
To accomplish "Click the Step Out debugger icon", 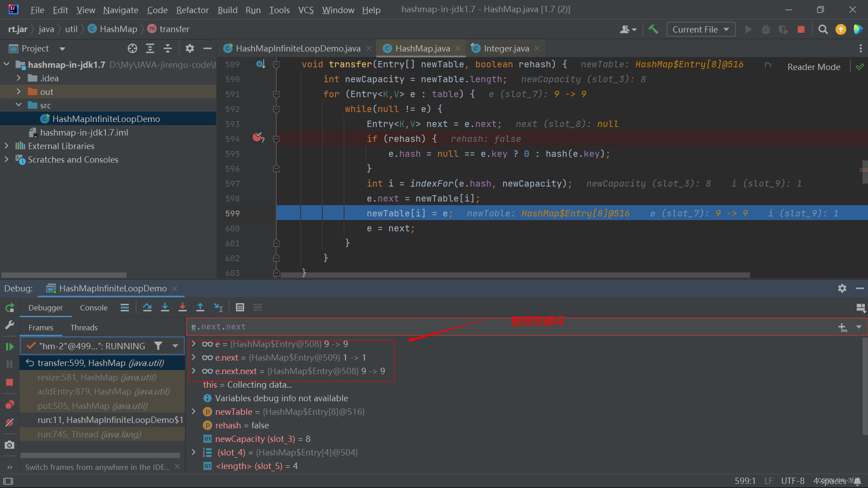I will tap(200, 307).
